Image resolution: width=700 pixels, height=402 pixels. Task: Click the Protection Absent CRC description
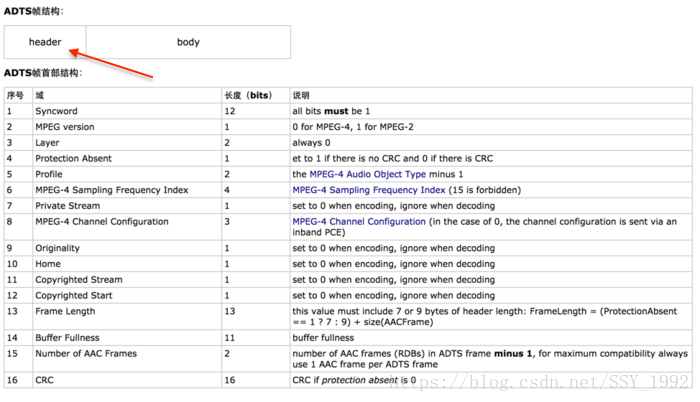tap(392, 159)
